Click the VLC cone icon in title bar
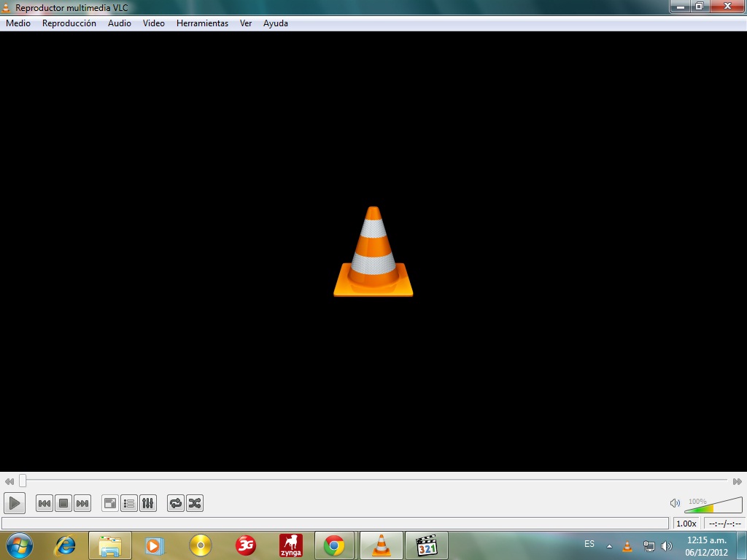 (6, 7)
